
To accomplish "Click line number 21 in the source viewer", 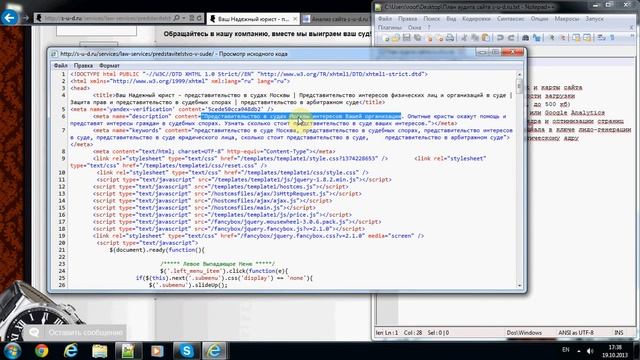I will pyautogui.click(x=62, y=250).
